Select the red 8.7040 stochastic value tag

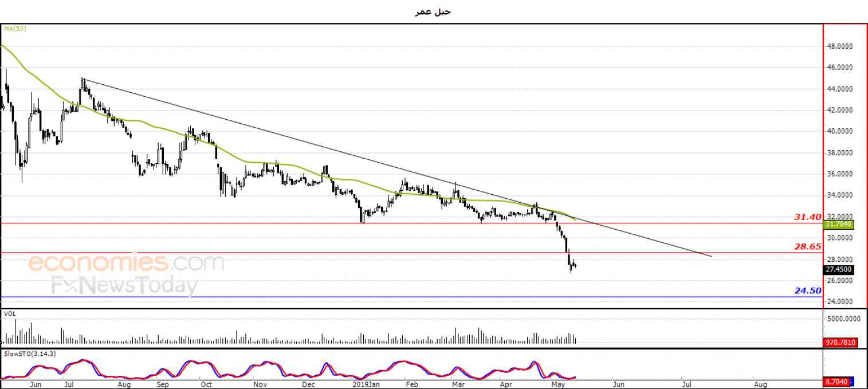[x=837, y=381]
